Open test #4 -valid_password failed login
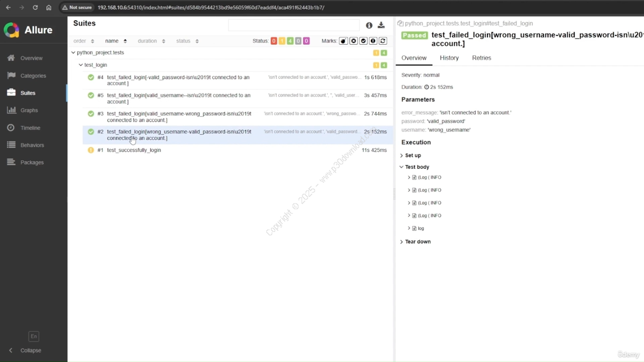The image size is (644, 362). (237, 80)
